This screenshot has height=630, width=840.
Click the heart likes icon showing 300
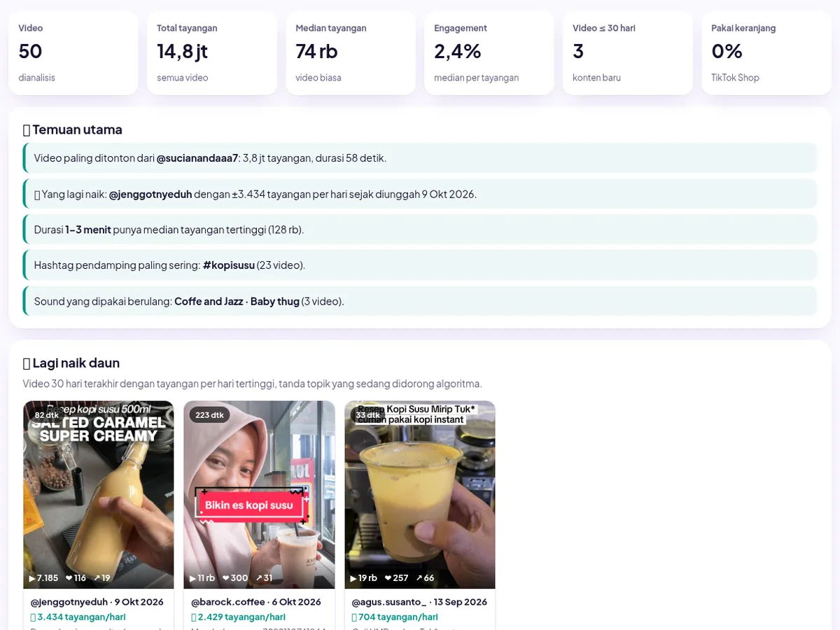[226, 578]
